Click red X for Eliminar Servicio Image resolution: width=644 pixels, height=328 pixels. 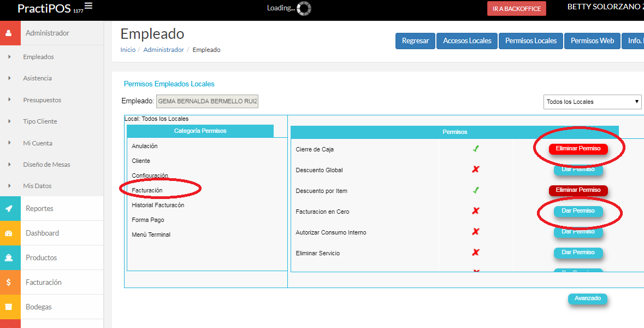(476, 253)
